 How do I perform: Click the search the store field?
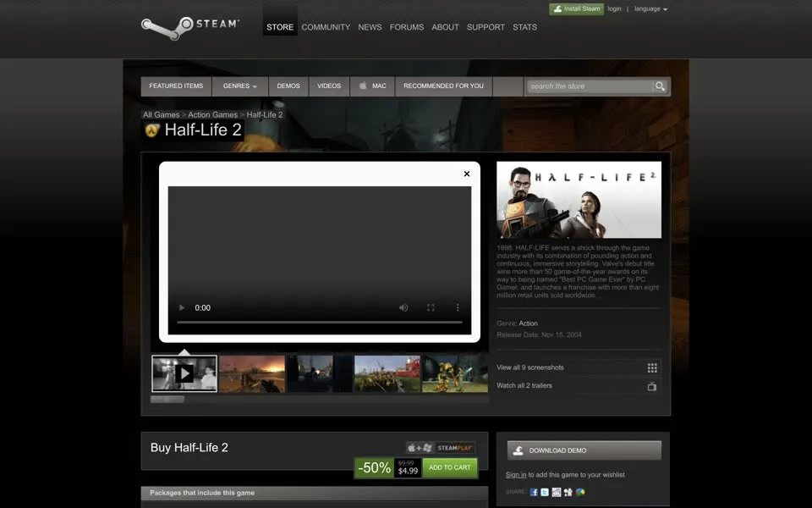click(590, 86)
